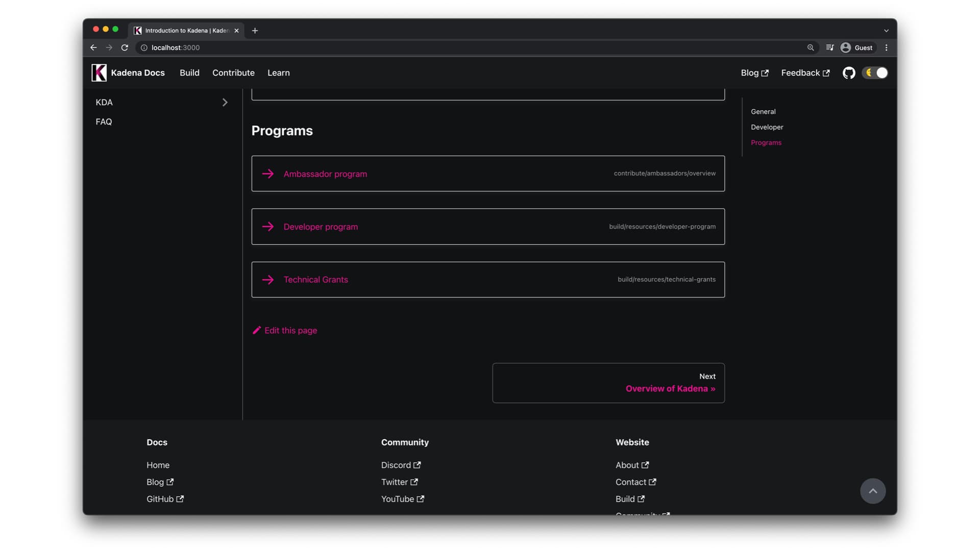The height and width of the screenshot is (551, 980).
Task: Open footer Contact link
Action: tap(635, 482)
